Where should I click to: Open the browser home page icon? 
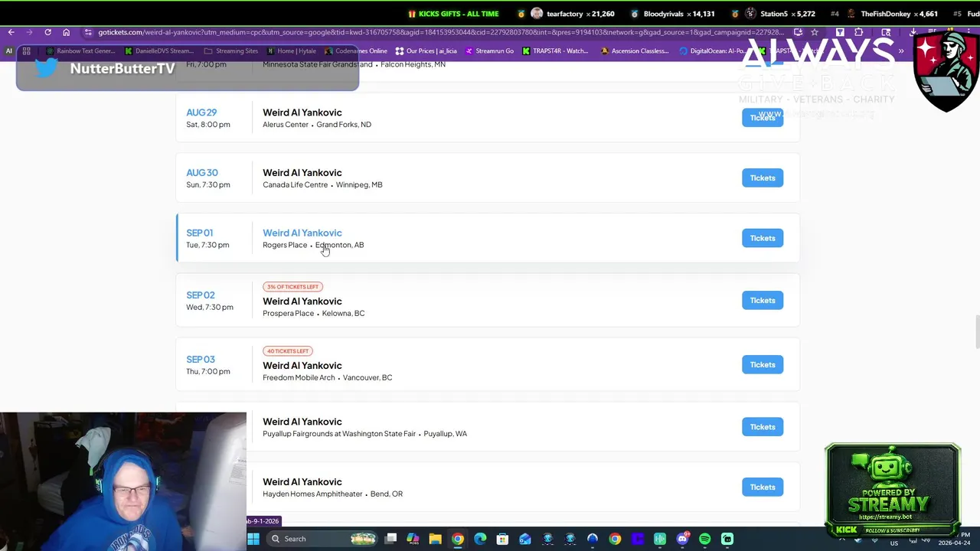66,32
